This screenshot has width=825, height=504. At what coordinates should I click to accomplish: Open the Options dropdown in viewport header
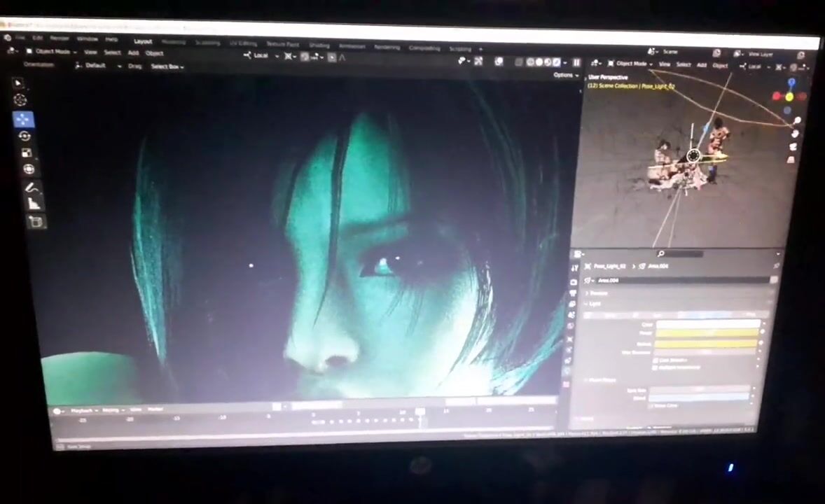point(564,75)
